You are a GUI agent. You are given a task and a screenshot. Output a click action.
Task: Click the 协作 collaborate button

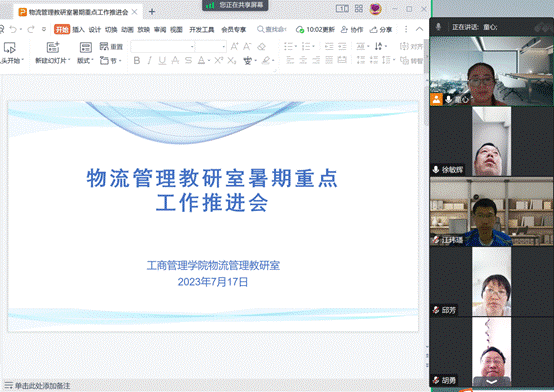(x=352, y=30)
